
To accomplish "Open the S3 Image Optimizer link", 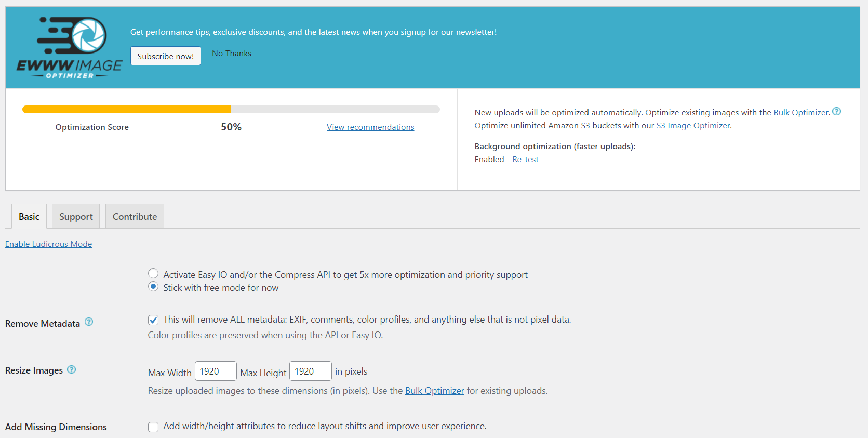I will pos(693,126).
